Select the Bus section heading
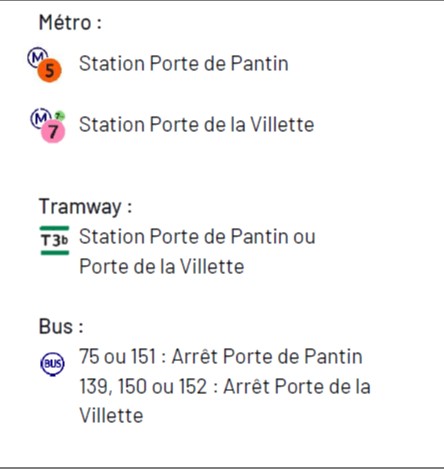Image resolution: width=444 pixels, height=471 pixels. click(61, 326)
